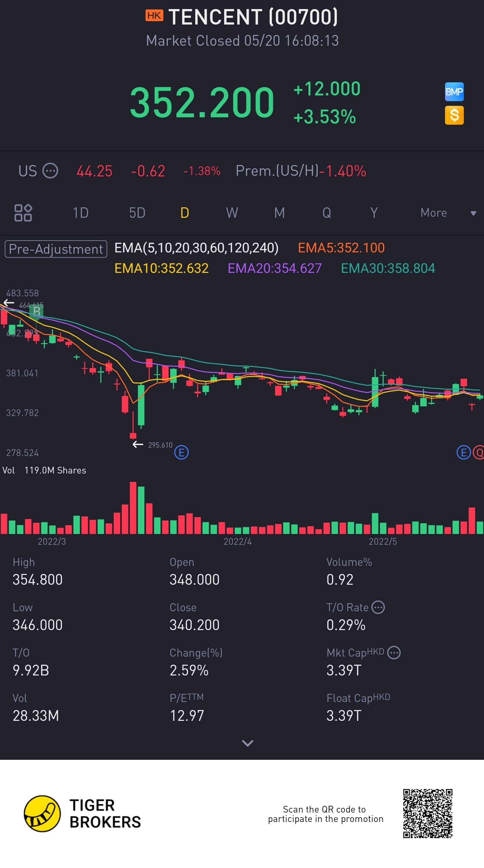Switch to the 5D chart tab
Image resolution: width=484 pixels, height=868 pixels.
click(137, 213)
